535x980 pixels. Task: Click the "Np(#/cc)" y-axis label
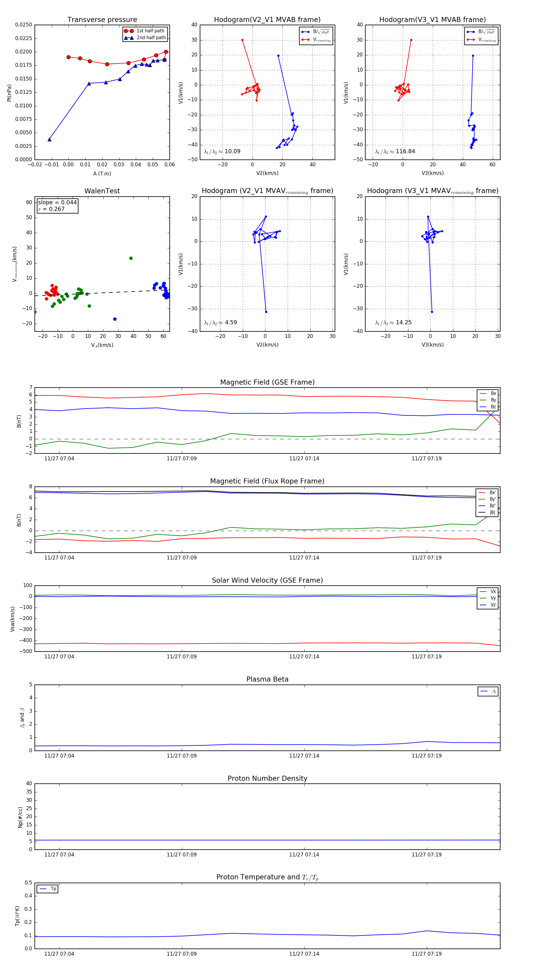tap(20, 817)
